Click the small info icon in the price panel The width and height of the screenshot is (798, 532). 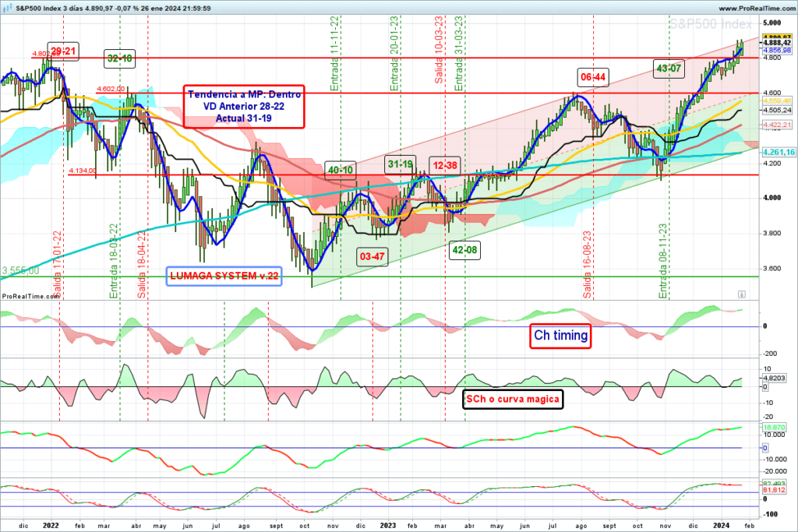point(742,294)
